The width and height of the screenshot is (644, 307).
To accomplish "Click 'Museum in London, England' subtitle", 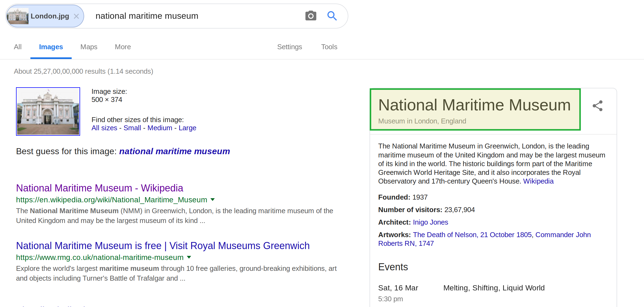I will [422, 121].
